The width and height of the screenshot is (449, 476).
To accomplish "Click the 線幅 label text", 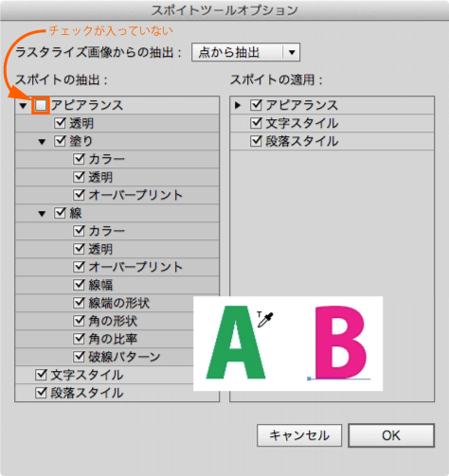I will (x=100, y=285).
